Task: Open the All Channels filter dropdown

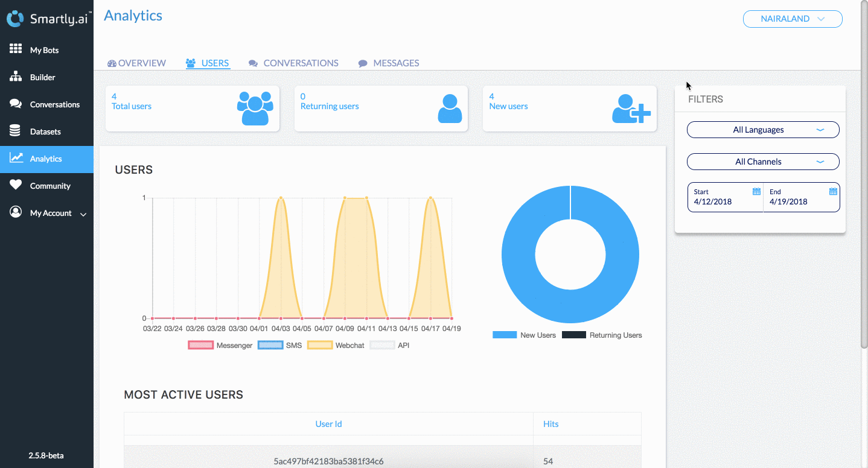Action: [763, 162]
